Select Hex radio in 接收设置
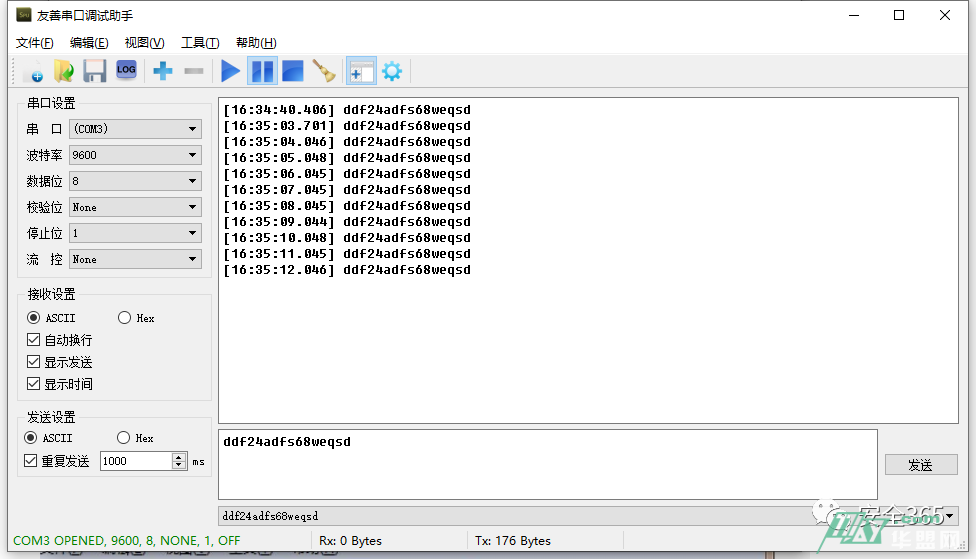 [x=125, y=318]
